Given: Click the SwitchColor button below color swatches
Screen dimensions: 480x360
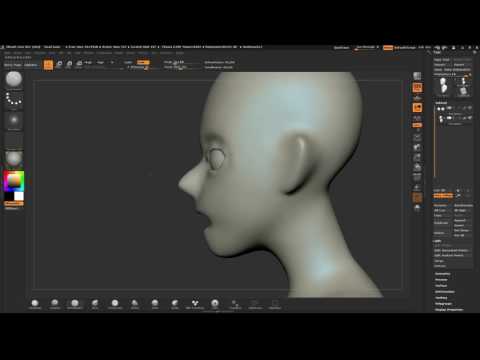Looking at the screenshot, I should [14, 203].
